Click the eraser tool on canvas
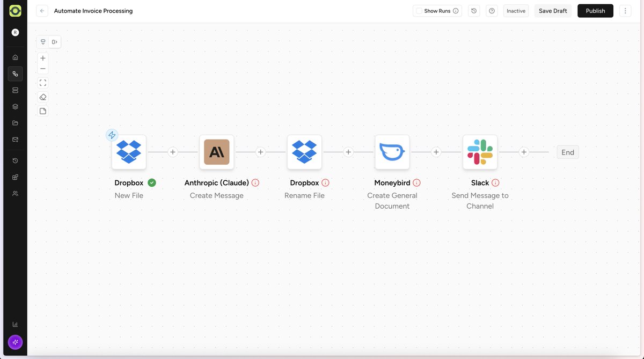 point(43,97)
